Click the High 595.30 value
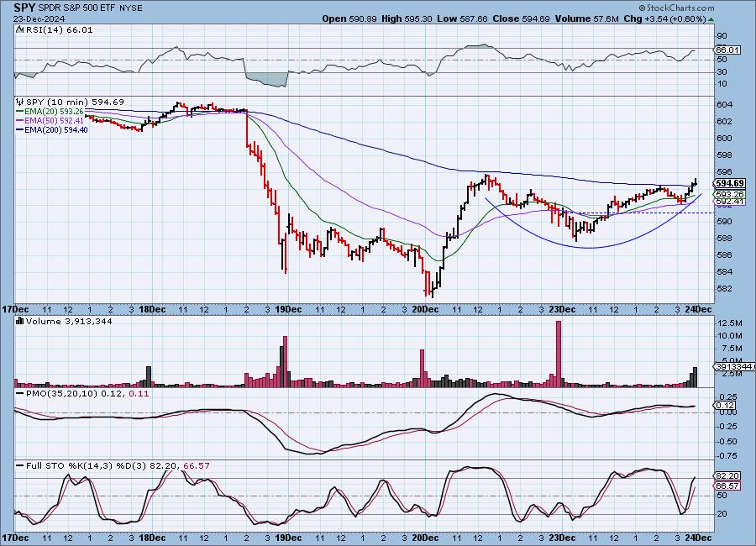This screenshot has height=546, width=756. pyautogui.click(x=407, y=18)
